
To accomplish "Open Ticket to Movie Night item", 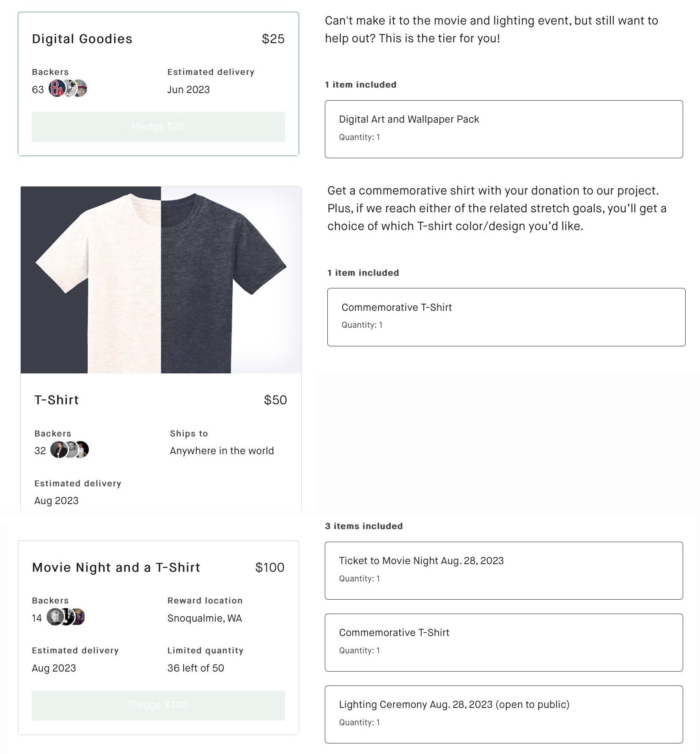I will point(503,570).
